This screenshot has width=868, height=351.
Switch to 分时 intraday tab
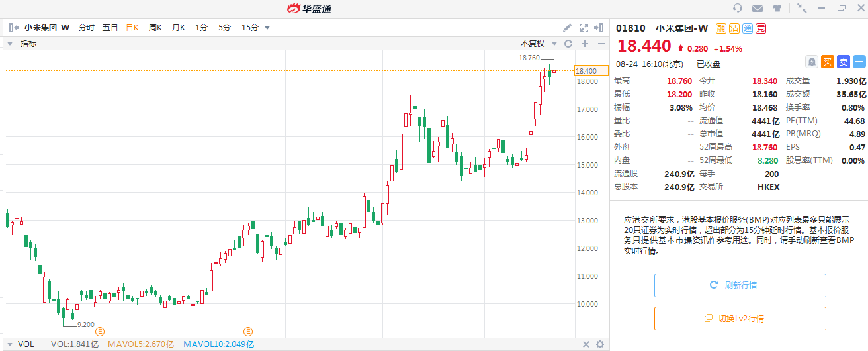pos(87,28)
